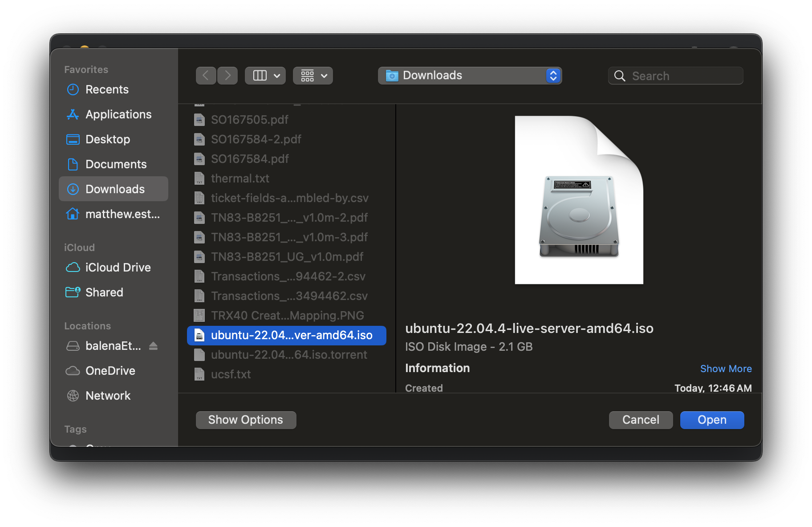
Task: Open the item grouping dropdown
Action: click(x=313, y=76)
